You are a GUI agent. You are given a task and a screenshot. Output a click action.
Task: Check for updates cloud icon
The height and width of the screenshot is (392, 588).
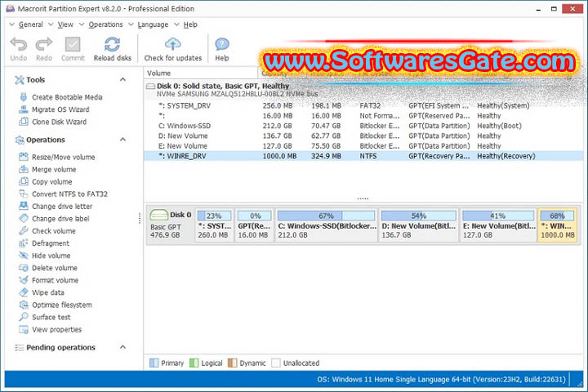point(173,44)
